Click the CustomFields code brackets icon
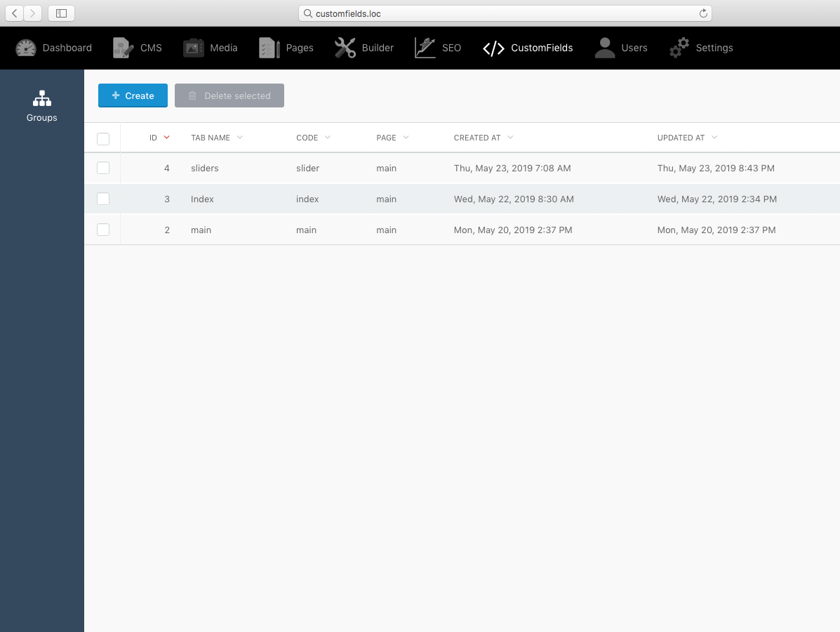 493,48
